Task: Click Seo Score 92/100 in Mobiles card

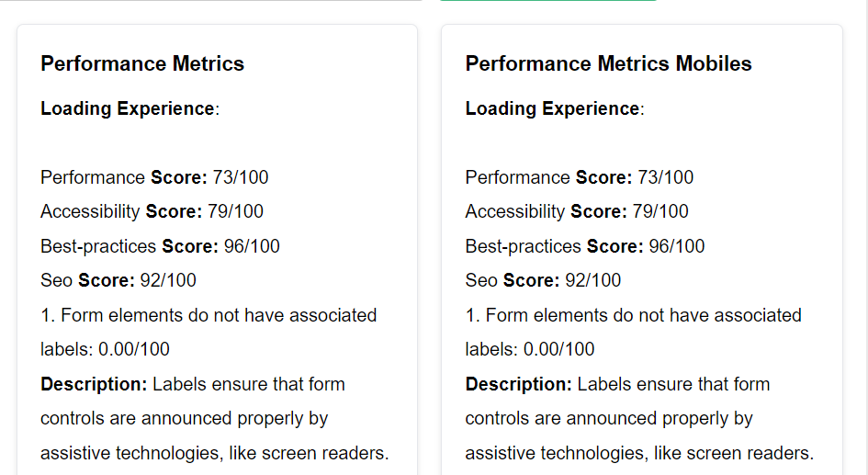Action: point(544,280)
